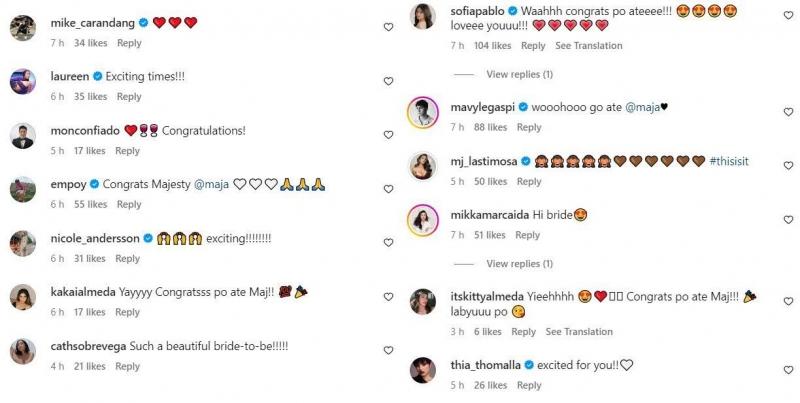Like monconfiado's Congratulations comment
This screenshot has height=403, width=800.
(388, 135)
